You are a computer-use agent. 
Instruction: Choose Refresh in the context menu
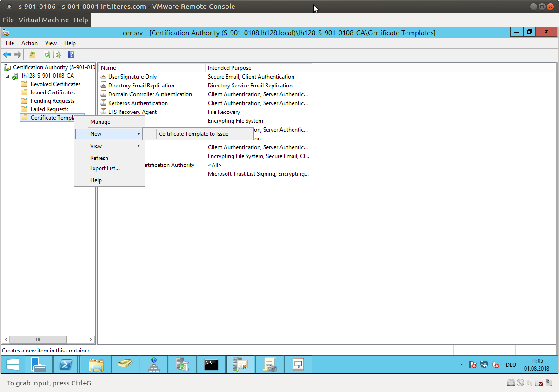coord(99,158)
